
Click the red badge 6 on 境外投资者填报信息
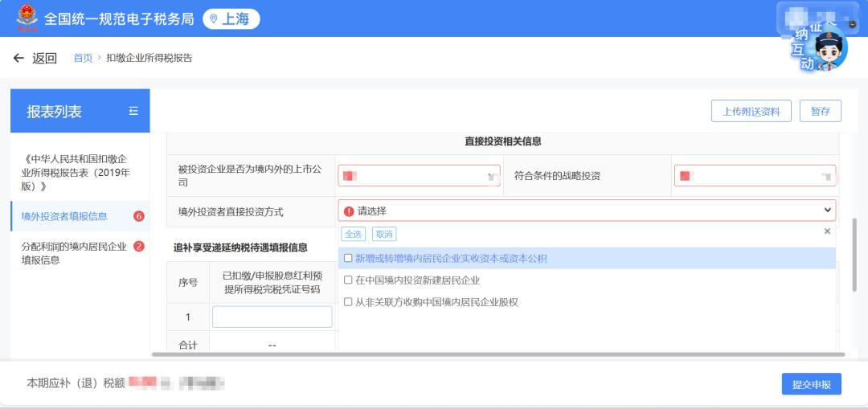tap(138, 216)
